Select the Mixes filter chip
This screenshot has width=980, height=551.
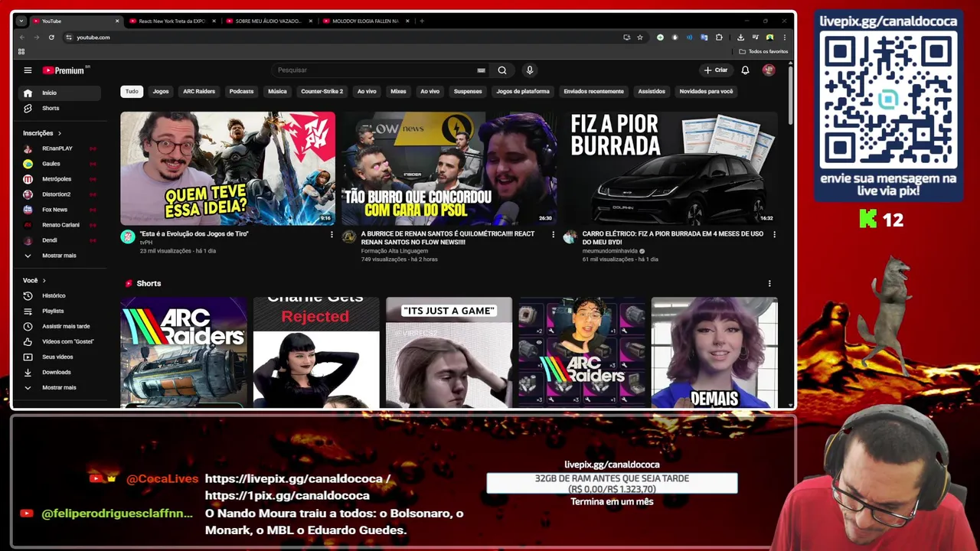398,91
